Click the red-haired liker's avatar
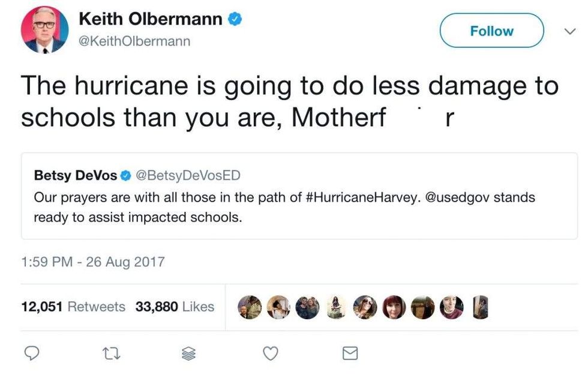The height and width of the screenshot is (375, 588). 394,307
